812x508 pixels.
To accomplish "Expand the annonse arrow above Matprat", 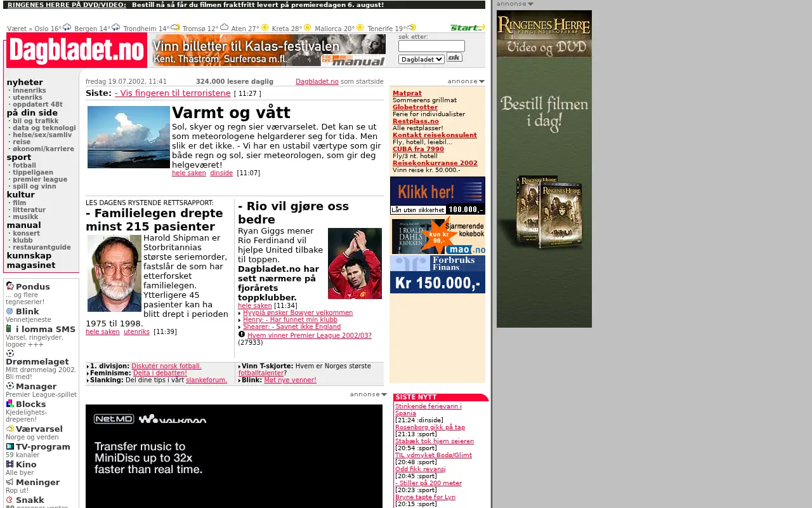I will [x=481, y=81].
